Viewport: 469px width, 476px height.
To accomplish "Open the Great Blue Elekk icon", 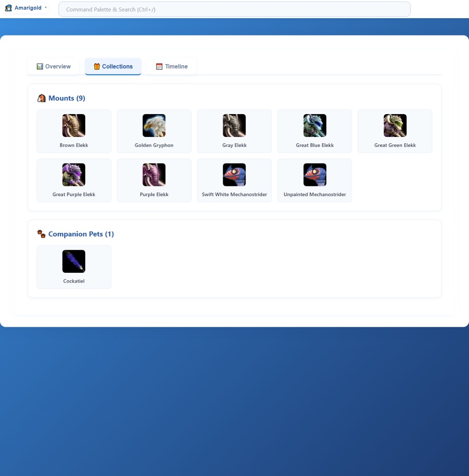I will pos(315,126).
